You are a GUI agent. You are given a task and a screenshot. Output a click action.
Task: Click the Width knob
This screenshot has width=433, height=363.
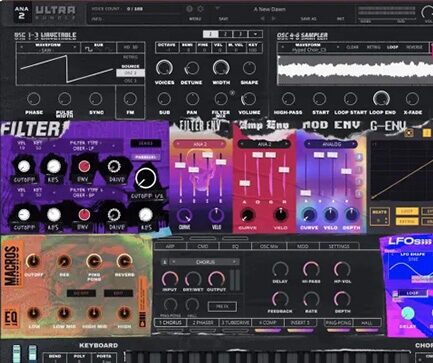tap(221, 68)
